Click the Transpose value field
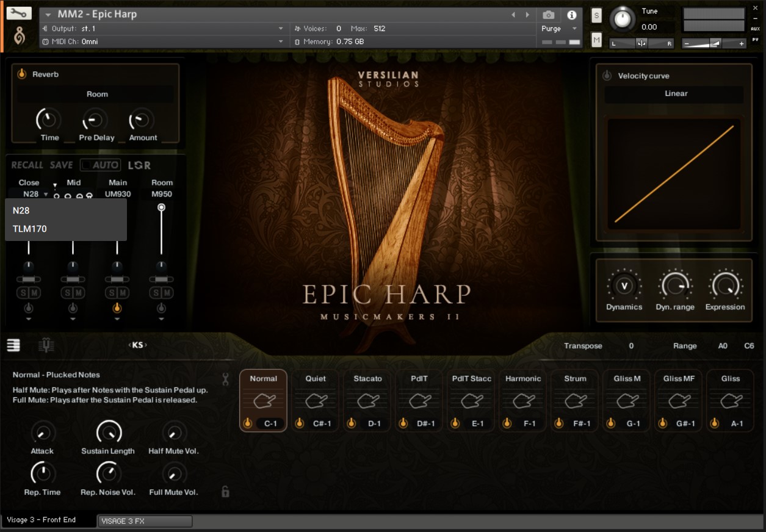766x532 pixels. 631,346
